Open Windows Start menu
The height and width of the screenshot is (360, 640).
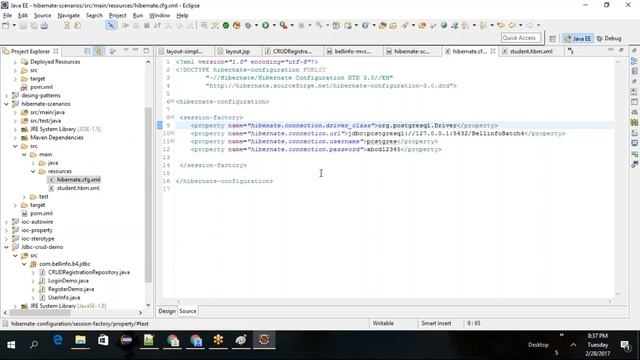point(11,345)
